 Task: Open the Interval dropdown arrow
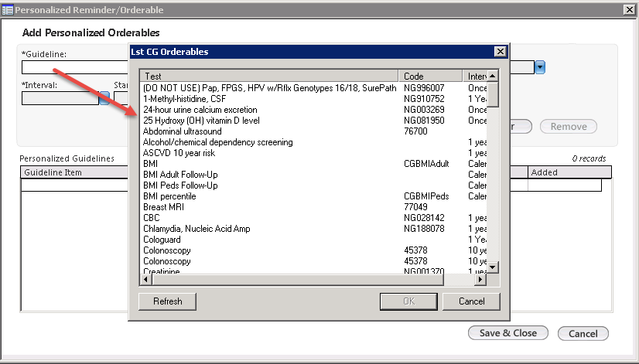[x=104, y=98]
